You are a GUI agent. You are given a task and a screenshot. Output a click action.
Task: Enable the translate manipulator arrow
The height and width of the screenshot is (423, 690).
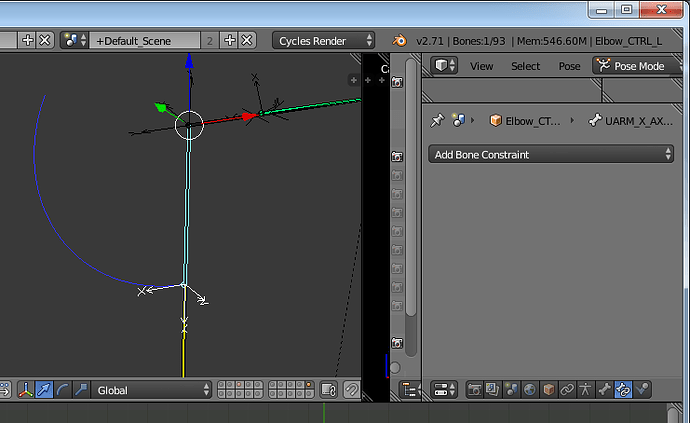click(44, 390)
